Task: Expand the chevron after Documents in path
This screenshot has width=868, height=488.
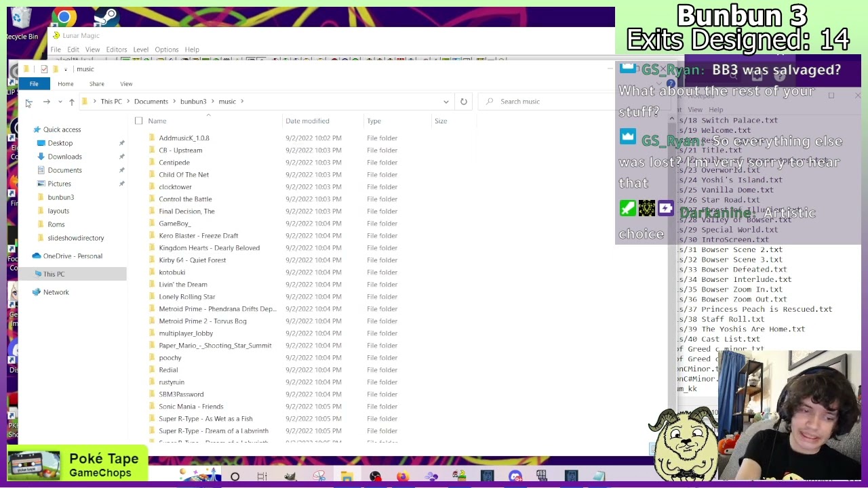Action: [174, 102]
